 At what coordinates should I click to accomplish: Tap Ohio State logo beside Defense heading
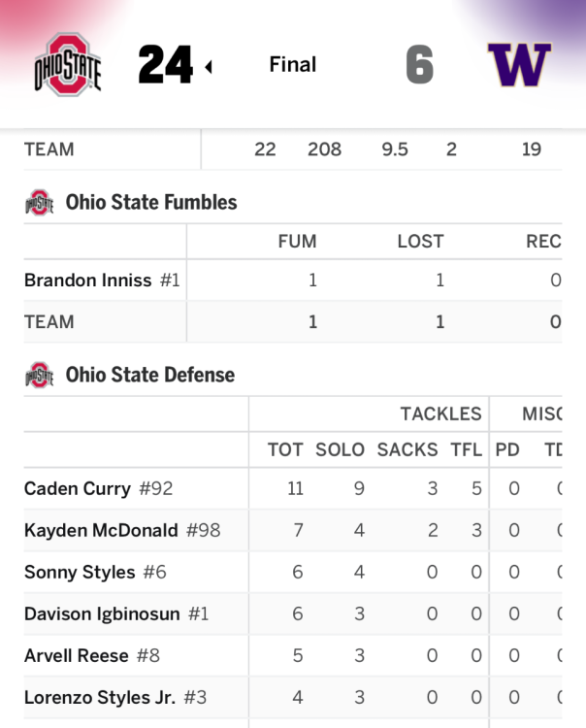coord(40,375)
